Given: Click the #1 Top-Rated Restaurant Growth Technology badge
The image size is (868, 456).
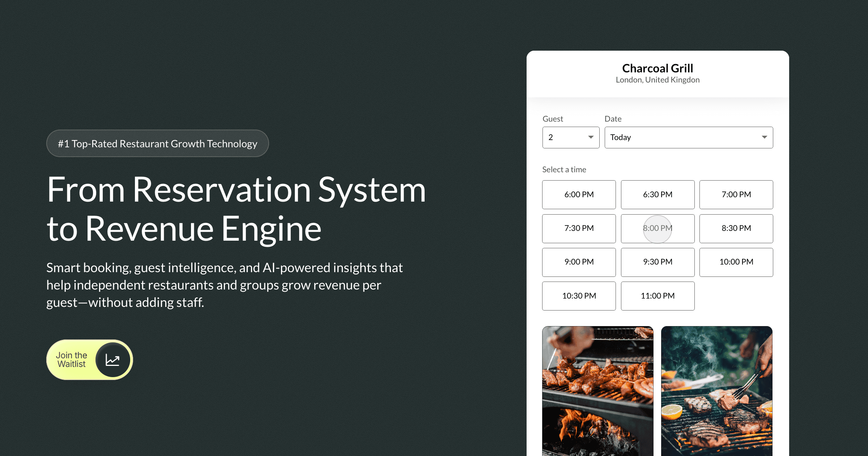Looking at the screenshot, I should click(x=157, y=144).
